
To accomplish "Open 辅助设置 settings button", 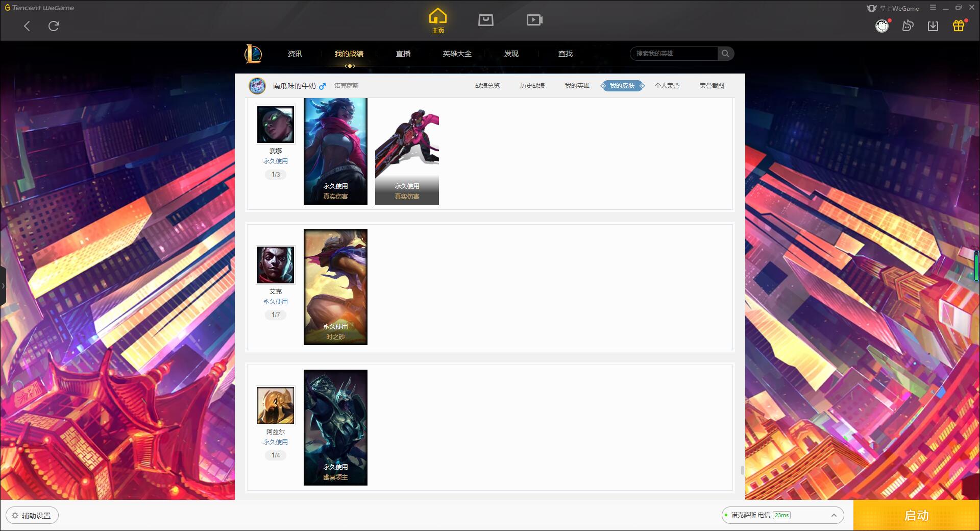I will tap(32, 515).
